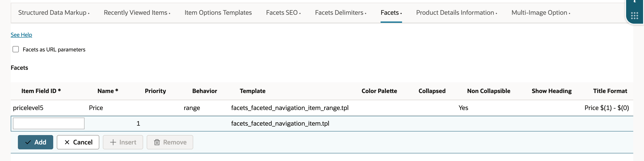Enable Facets as URL parameters checkbox
This screenshot has height=161, width=644.
click(16, 49)
